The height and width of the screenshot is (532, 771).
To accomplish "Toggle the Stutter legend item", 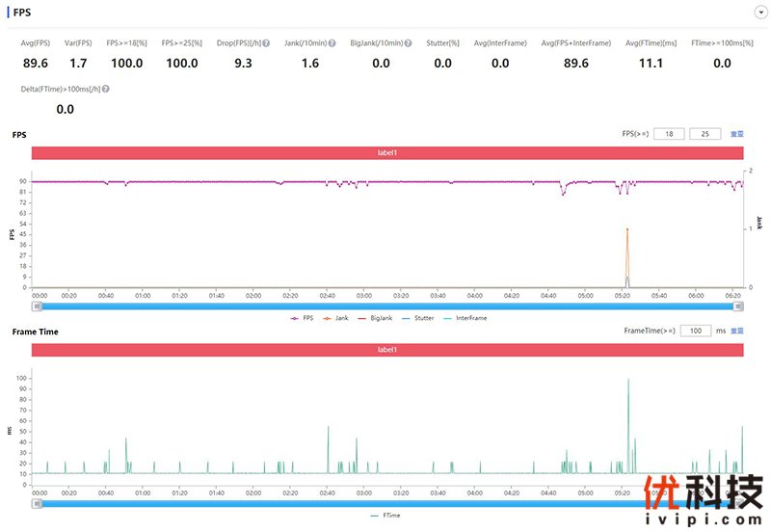I will point(420,317).
